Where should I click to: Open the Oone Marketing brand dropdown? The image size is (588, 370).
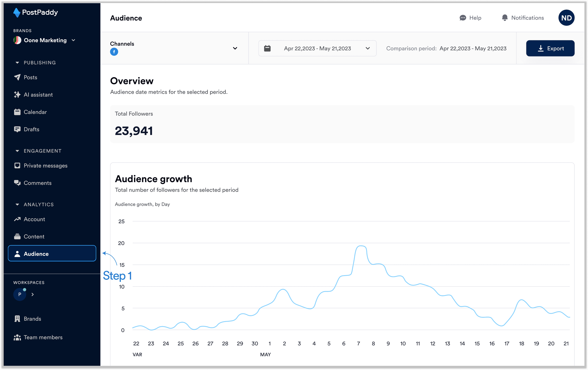[44, 40]
